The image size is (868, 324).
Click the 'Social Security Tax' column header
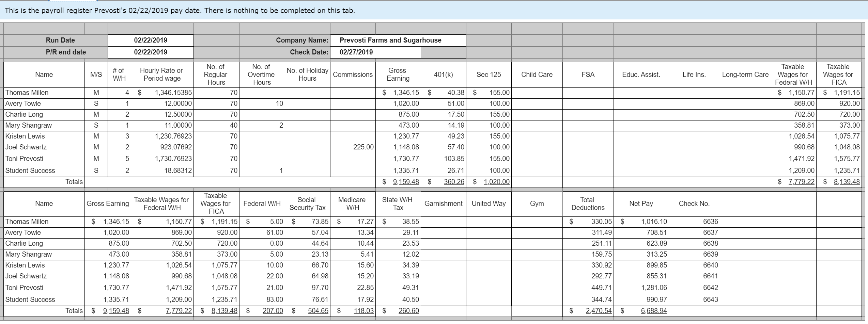pyautogui.click(x=307, y=204)
